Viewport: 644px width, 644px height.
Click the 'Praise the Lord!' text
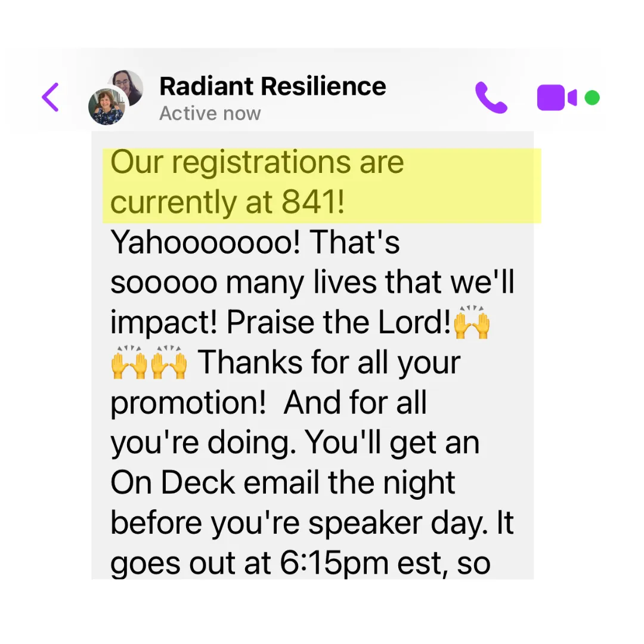[x=339, y=323]
